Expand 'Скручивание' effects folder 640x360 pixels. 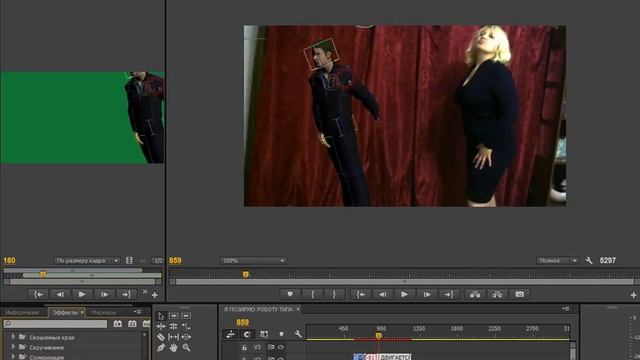tap(13, 347)
